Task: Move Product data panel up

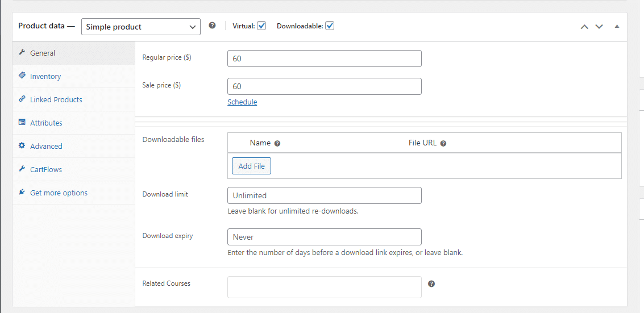Action: [x=584, y=27]
